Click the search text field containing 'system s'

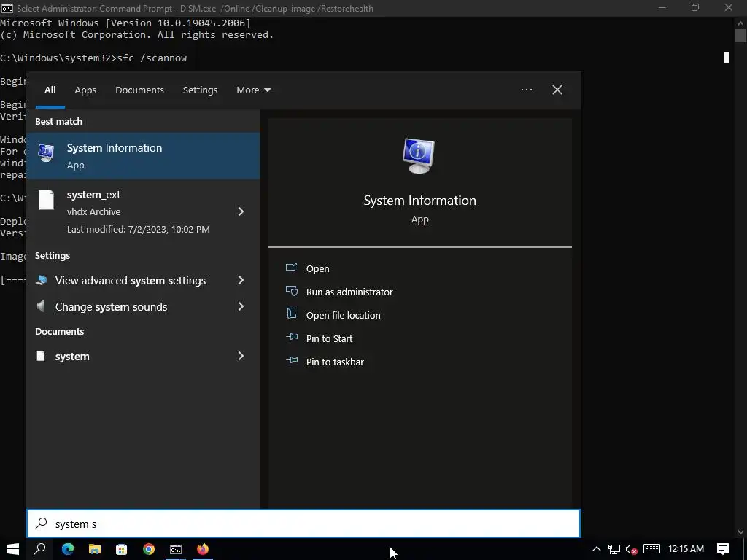(303, 524)
